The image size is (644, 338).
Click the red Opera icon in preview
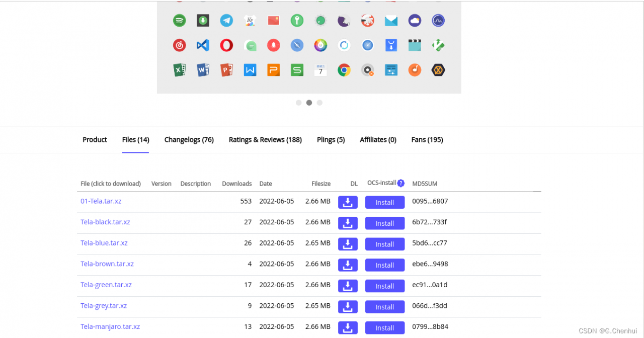click(x=226, y=45)
